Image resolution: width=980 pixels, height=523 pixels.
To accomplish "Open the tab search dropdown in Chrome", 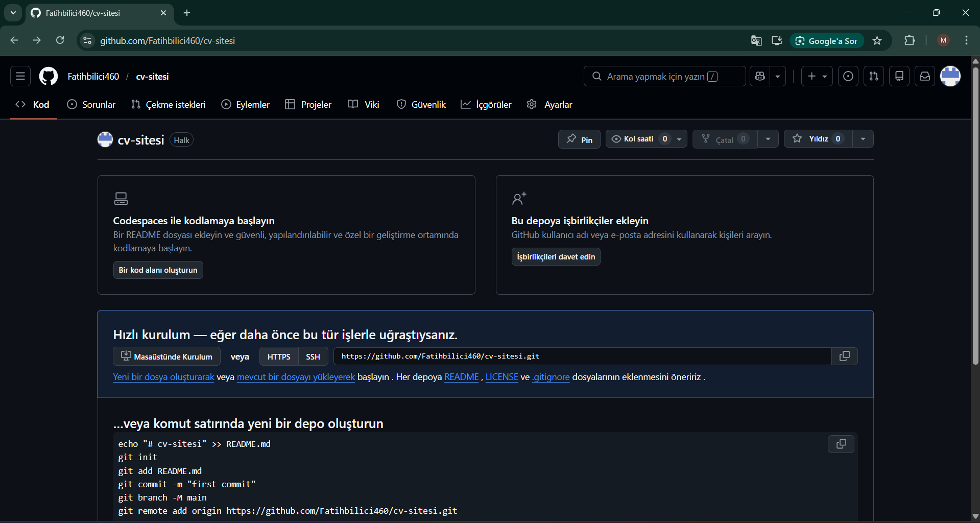I will click(13, 13).
